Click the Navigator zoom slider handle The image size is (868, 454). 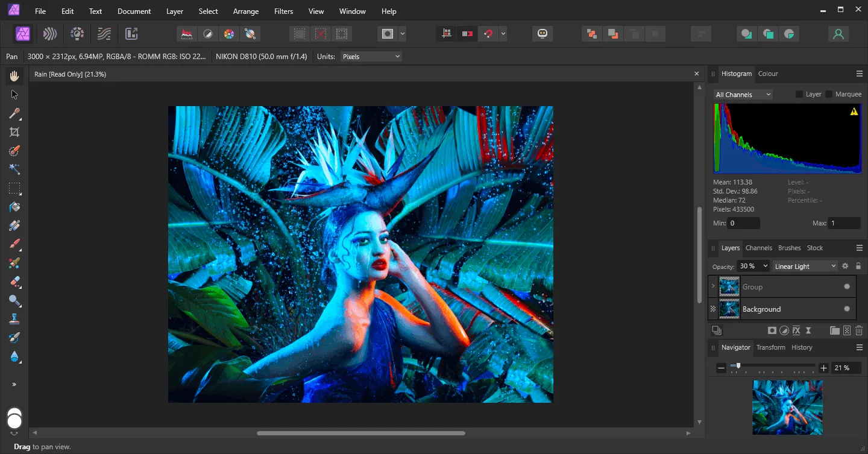738,366
